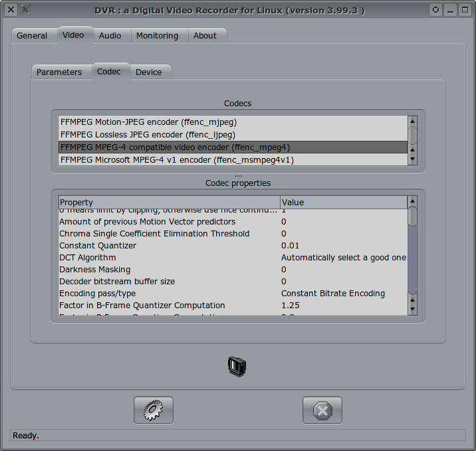Select FFMPEG Lossless JPEG encoder codec

[x=233, y=135]
